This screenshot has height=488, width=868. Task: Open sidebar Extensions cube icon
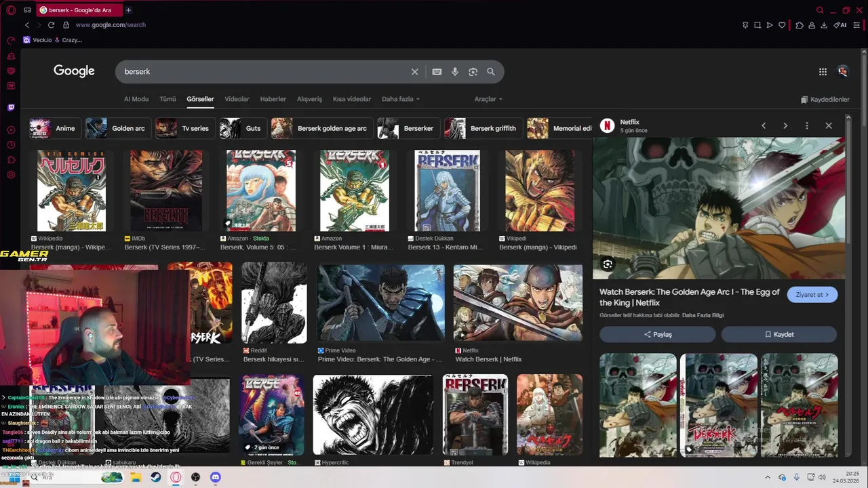(x=11, y=160)
